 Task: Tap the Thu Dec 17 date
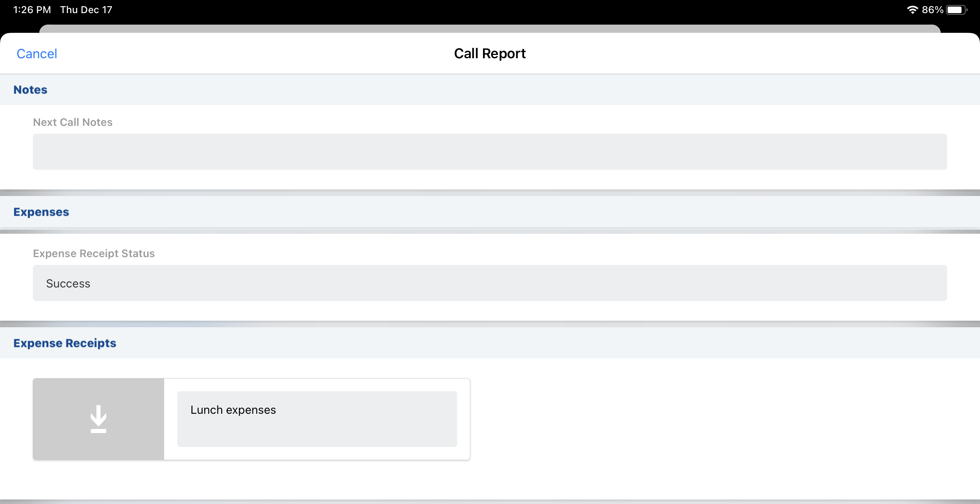click(x=86, y=10)
